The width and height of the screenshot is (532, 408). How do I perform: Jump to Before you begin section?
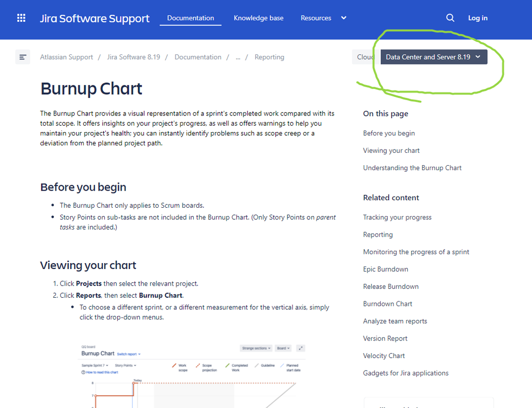pos(389,133)
